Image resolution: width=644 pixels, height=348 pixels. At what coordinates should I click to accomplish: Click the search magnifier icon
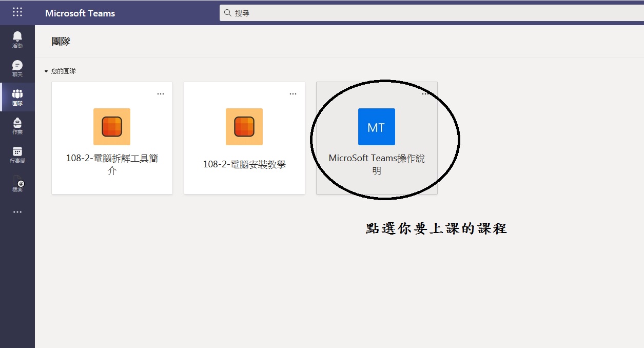(x=228, y=13)
